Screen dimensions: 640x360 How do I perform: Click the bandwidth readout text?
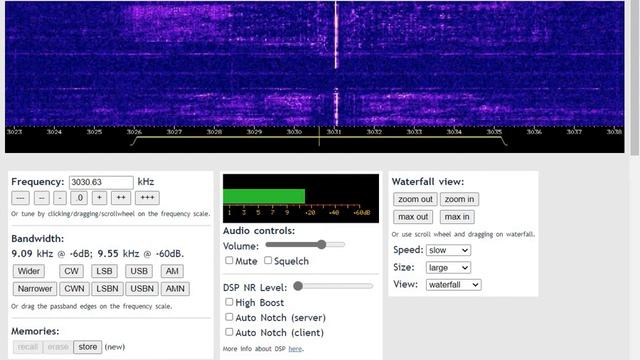tap(98, 254)
